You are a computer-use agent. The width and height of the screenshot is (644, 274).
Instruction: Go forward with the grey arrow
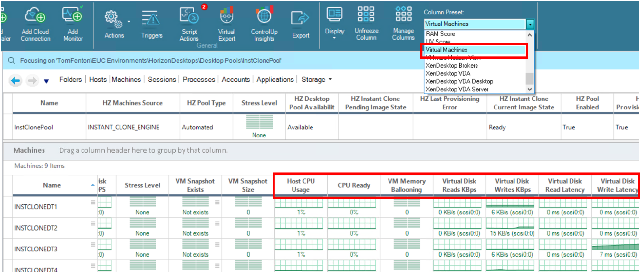(x=32, y=80)
